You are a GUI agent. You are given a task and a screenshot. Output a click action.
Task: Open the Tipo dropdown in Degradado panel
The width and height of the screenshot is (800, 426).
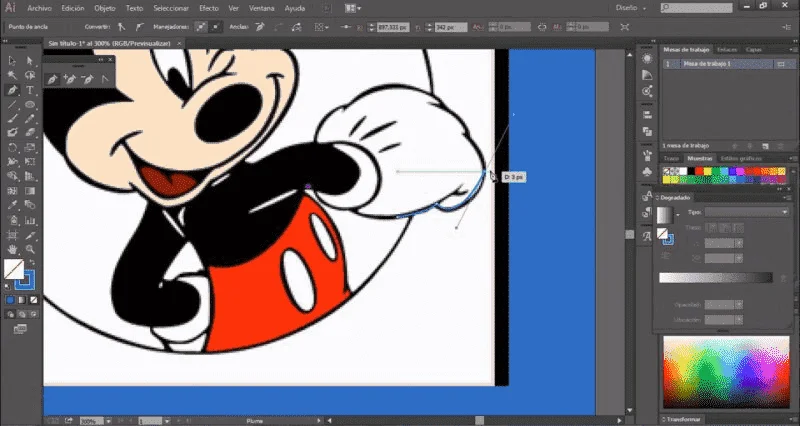747,212
